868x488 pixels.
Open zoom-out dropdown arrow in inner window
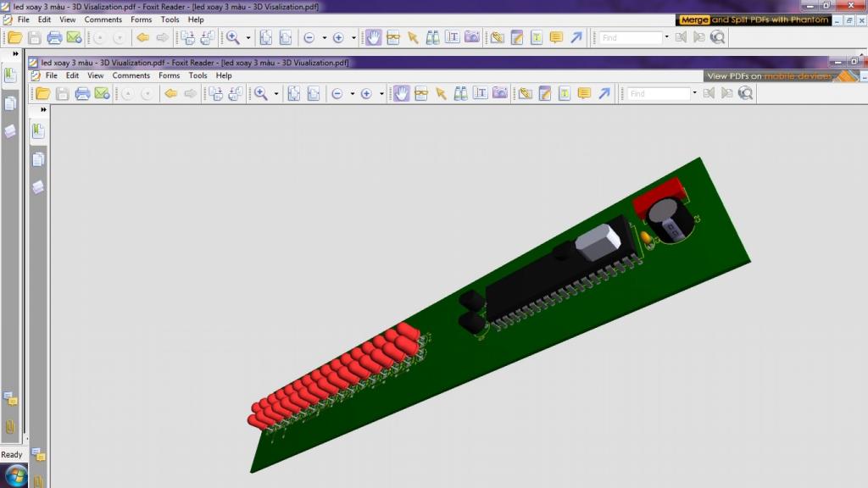coord(352,93)
